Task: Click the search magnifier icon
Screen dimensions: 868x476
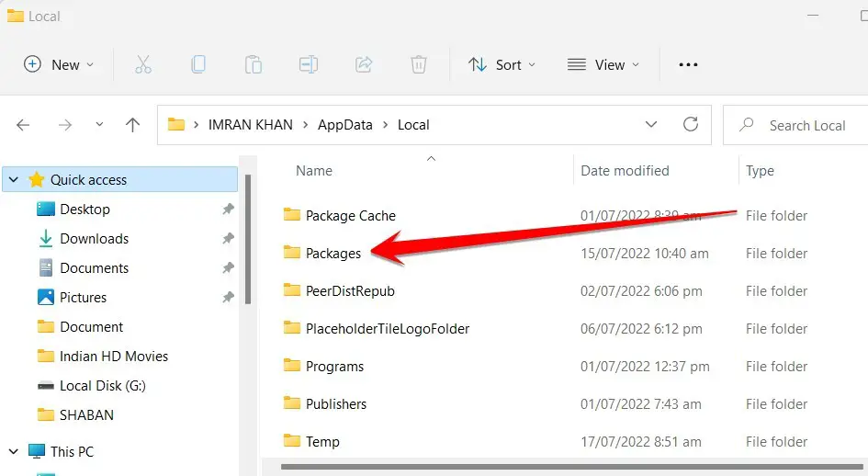Action: (x=746, y=124)
